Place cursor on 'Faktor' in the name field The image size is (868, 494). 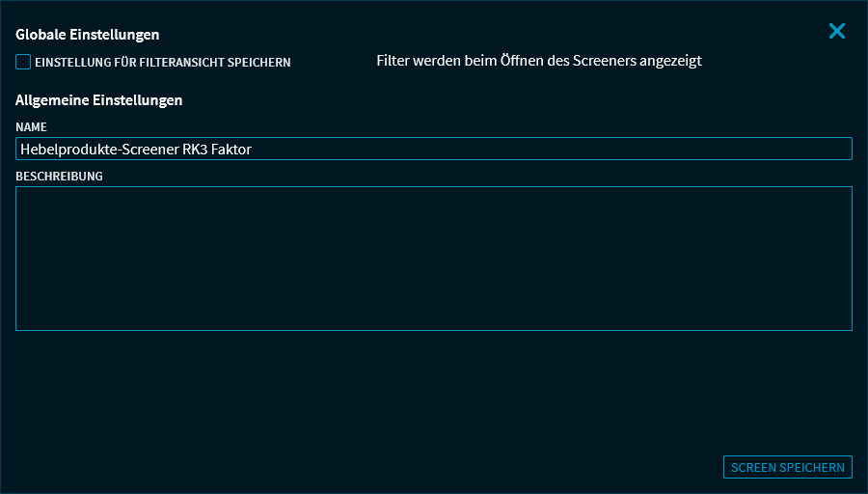point(231,150)
